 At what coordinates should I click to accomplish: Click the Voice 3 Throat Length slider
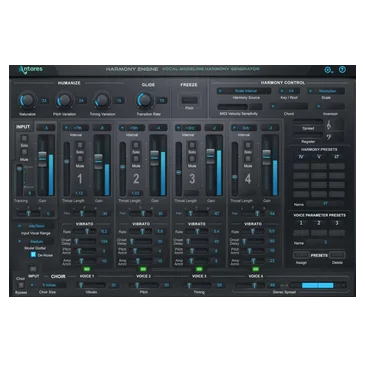[179, 169]
